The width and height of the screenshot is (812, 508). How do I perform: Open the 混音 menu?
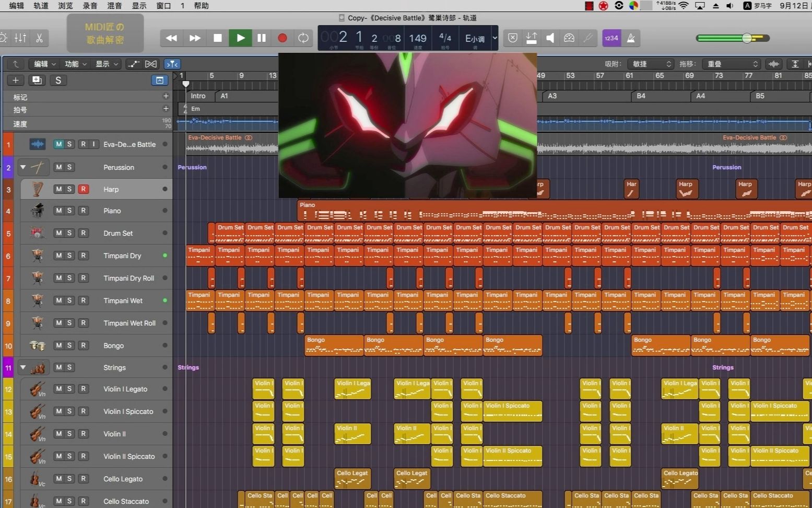pos(115,6)
